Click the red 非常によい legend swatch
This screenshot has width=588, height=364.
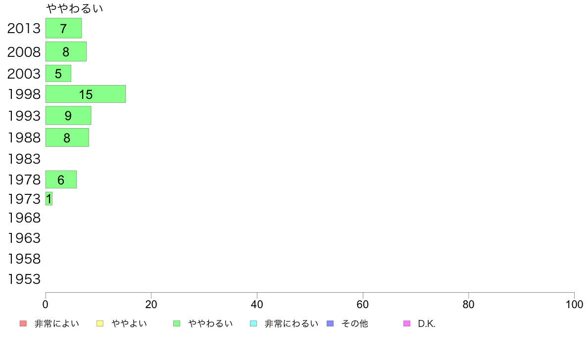pyautogui.click(x=23, y=323)
